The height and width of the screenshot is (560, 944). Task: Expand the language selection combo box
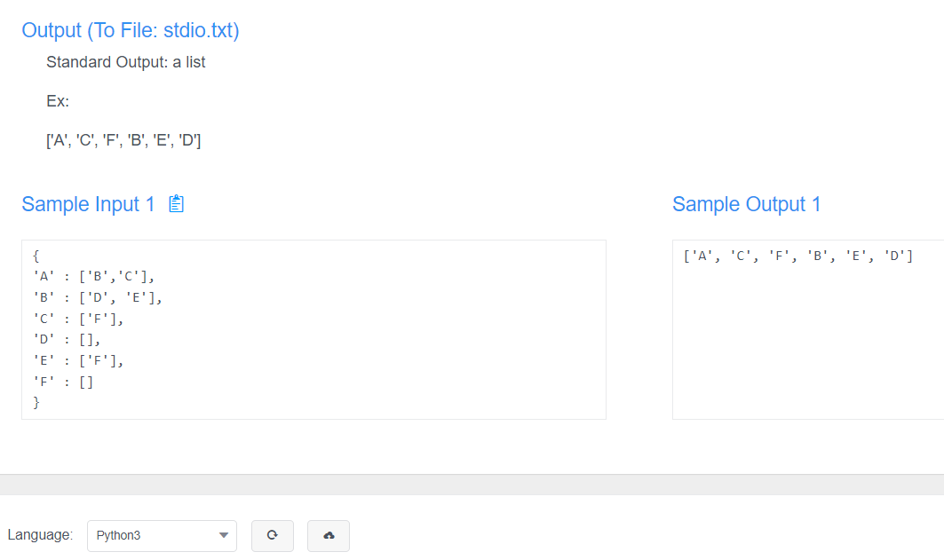click(162, 535)
